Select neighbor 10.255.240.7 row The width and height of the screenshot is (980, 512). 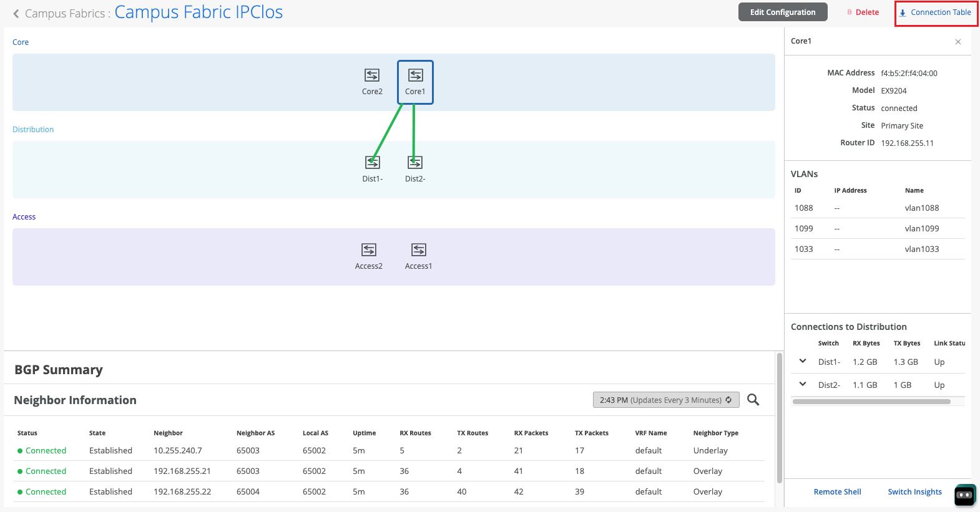click(390, 450)
